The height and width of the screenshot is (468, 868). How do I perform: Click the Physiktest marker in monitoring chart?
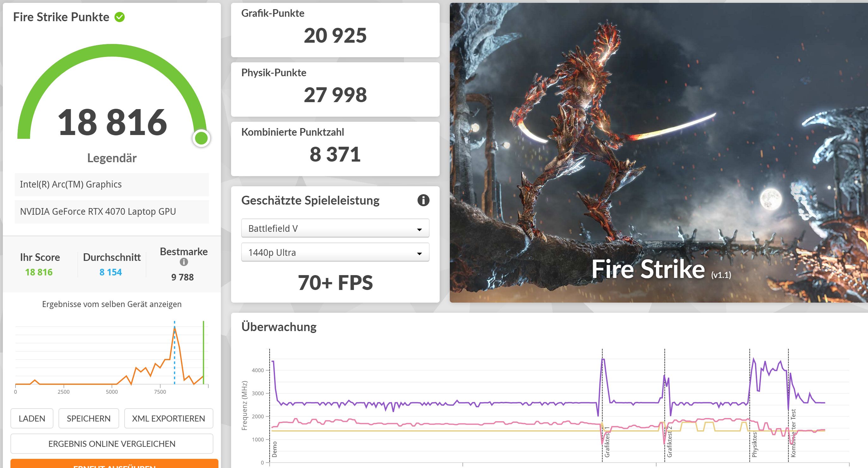(754, 445)
